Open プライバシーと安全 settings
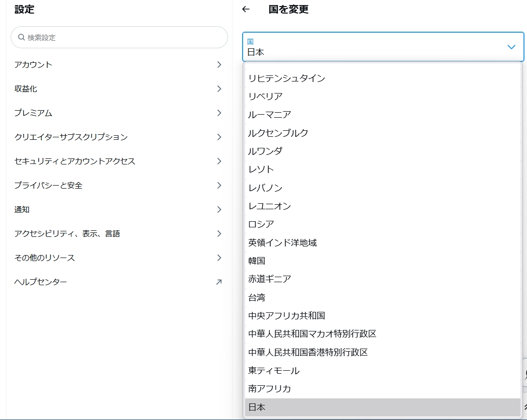This screenshot has height=420, width=527. [48, 186]
